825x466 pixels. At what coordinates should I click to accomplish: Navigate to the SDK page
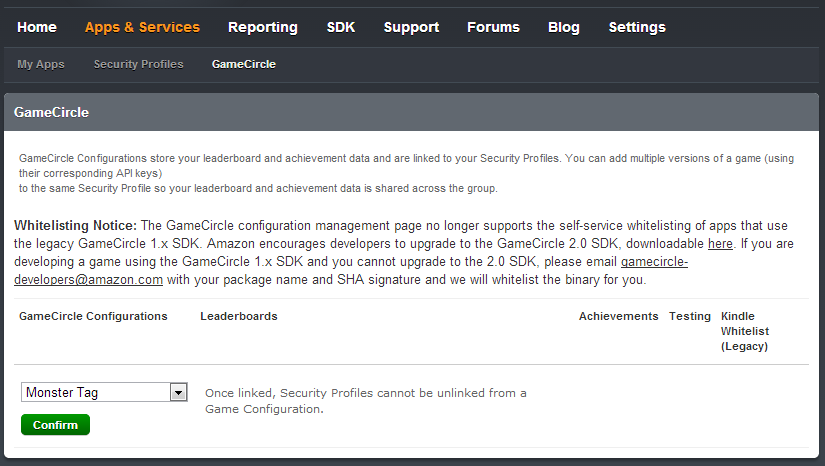341,27
